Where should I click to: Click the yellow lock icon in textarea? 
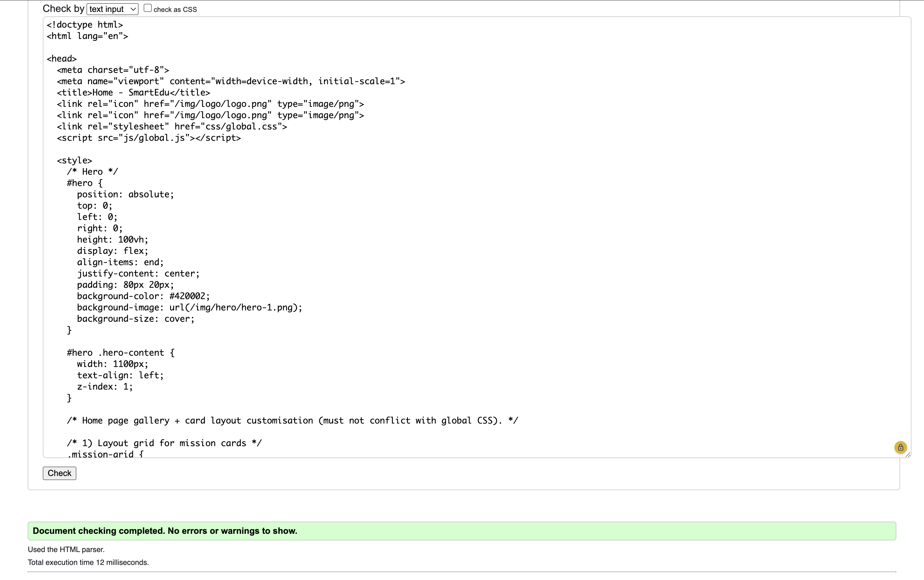900,447
